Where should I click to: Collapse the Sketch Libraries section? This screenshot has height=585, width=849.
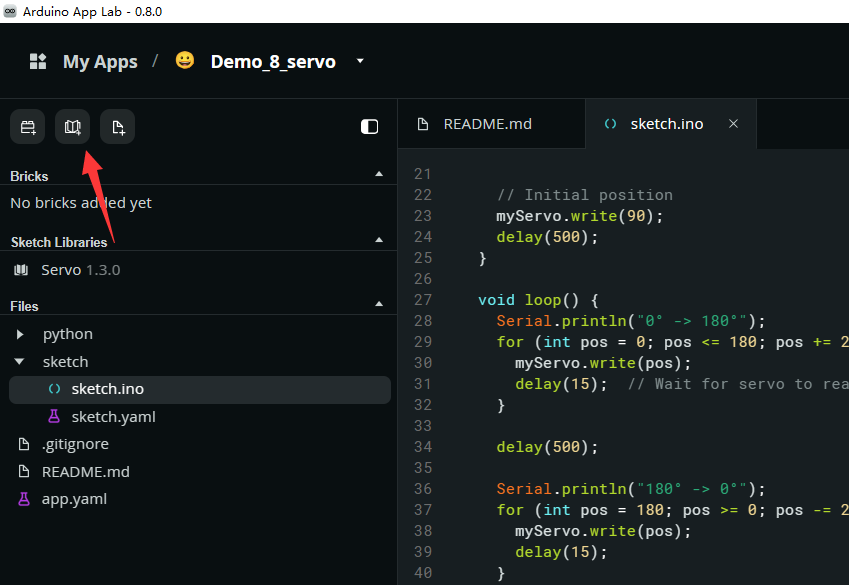(379, 239)
